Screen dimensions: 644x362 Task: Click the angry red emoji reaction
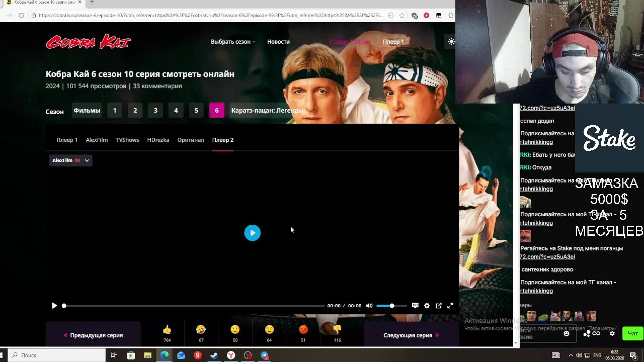(x=303, y=330)
